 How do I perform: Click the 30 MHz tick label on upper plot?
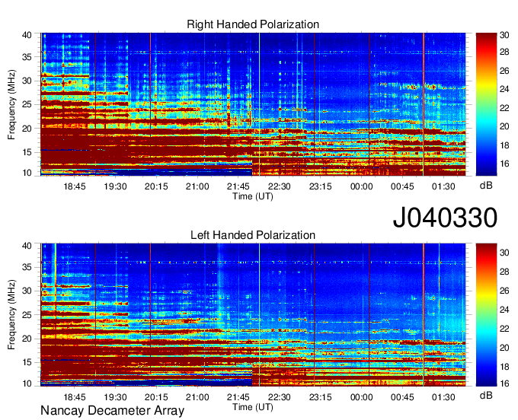[x=27, y=81]
